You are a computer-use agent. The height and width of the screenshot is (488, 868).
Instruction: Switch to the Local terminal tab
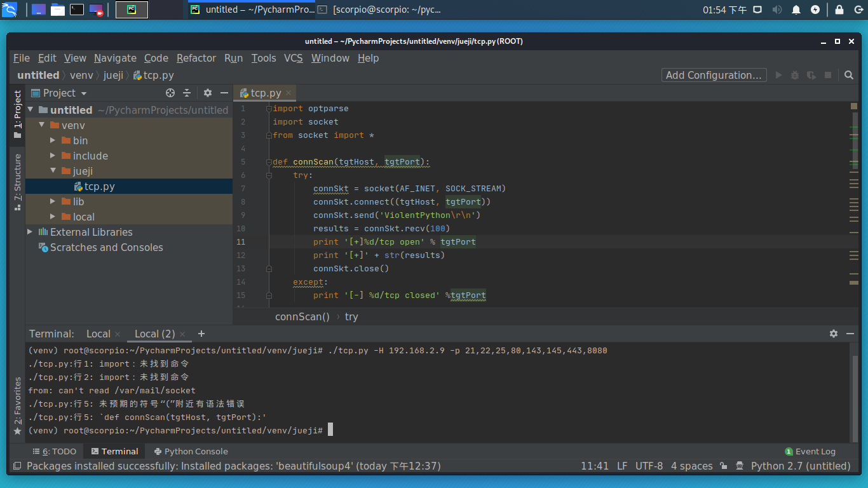point(98,334)
